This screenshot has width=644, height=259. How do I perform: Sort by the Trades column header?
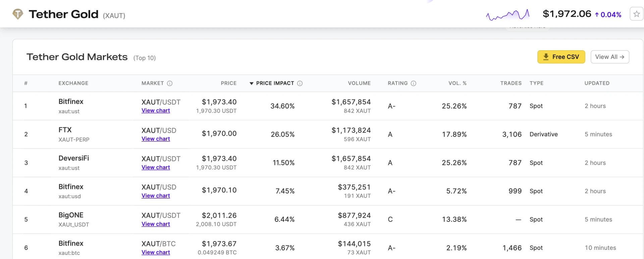point(511,83)
